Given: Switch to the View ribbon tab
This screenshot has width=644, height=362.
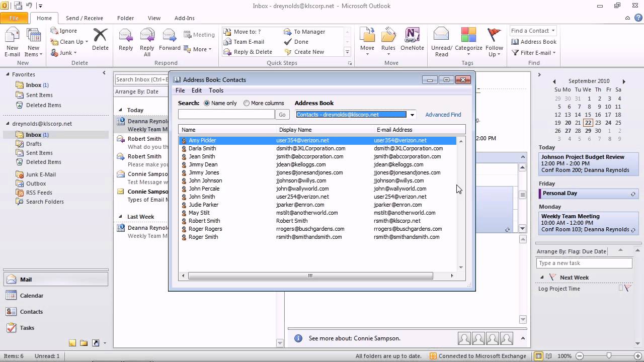Looking at the screenshot, I should pos(154,18).
